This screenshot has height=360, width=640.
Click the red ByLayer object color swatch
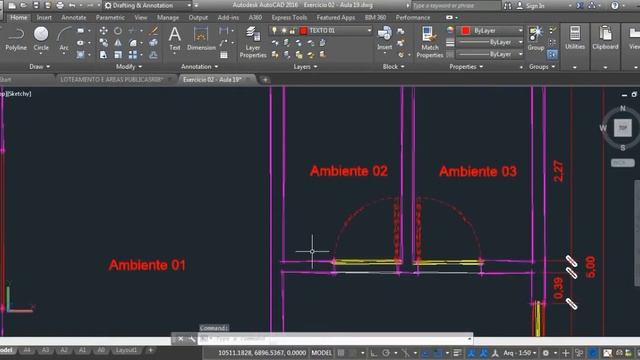coord(466,31)
